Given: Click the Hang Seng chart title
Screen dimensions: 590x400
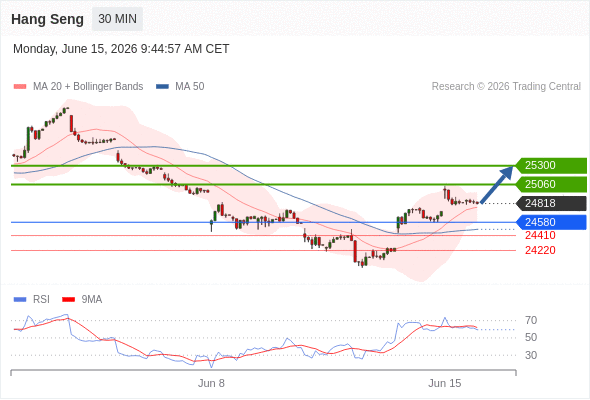Looking at the screenshot, I should 47,19.
